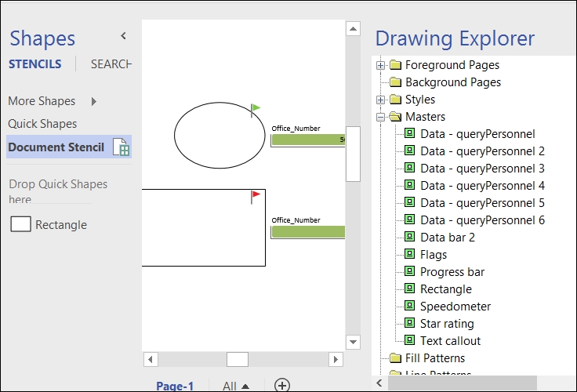Select the Star rating master icon
Image resolution: width=577 pixels, height=392 pixels.
tap(409, 324)
